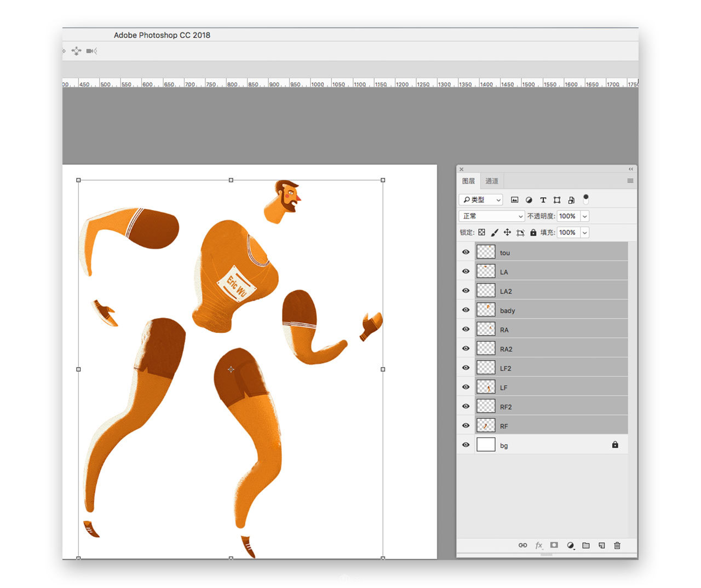Filter layers by pixel image type
The height and width of the screenshot is (588, 701).
pyautogui.click(x=514, y=200)
